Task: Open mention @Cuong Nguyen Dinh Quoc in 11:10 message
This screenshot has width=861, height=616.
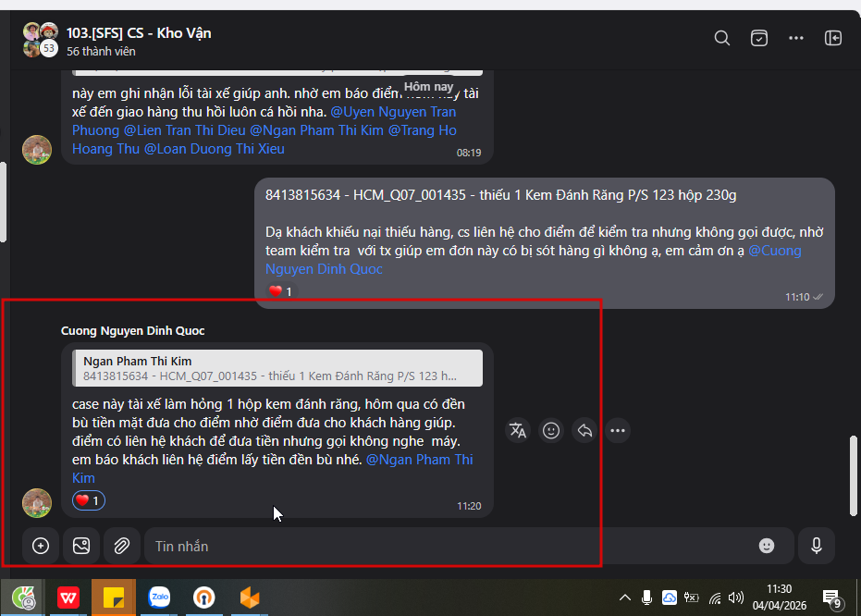Action: click(x=774, y=251)
